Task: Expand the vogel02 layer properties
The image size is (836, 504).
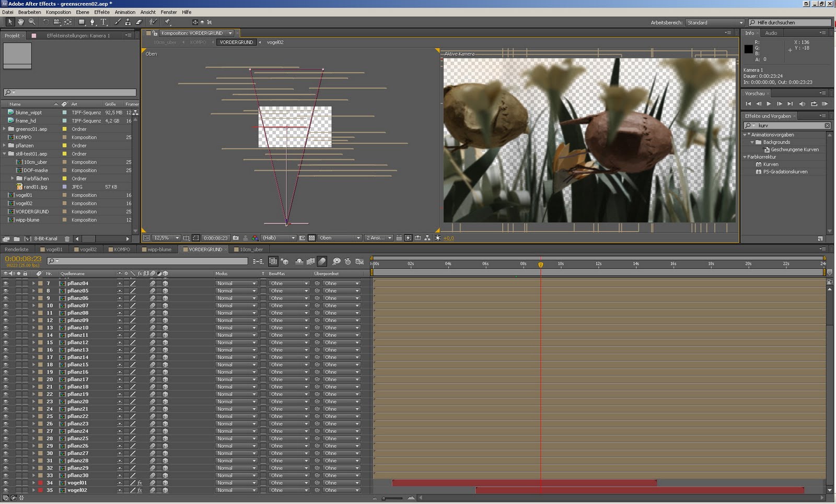Action: click(x=33, y=490)
